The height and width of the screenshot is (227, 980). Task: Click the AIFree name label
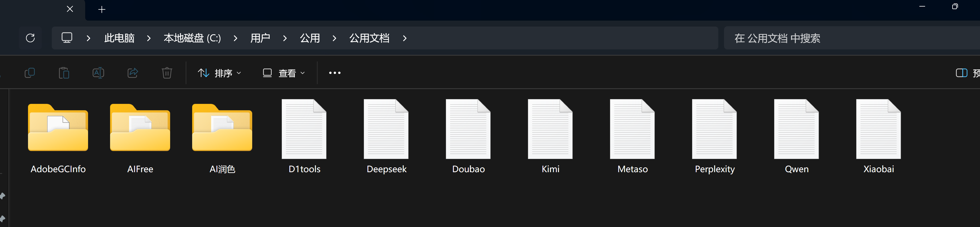tap(140, 169)
